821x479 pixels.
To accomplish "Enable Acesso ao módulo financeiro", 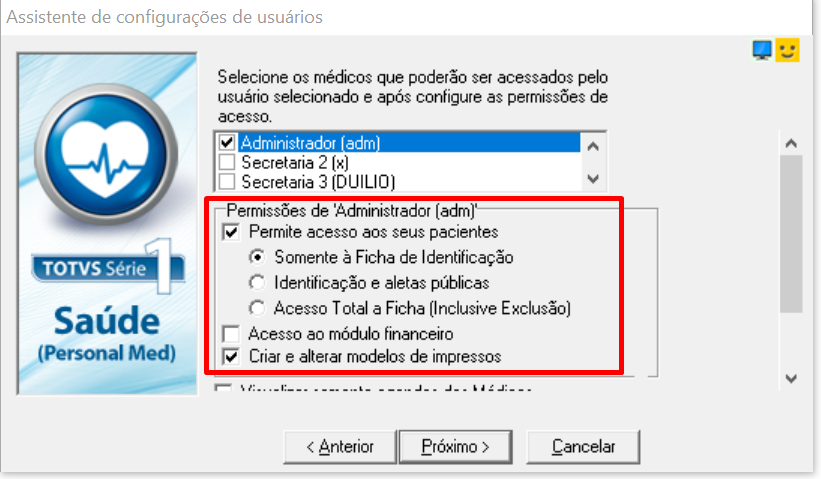I will pyautogui.click(x=231, y=333).
